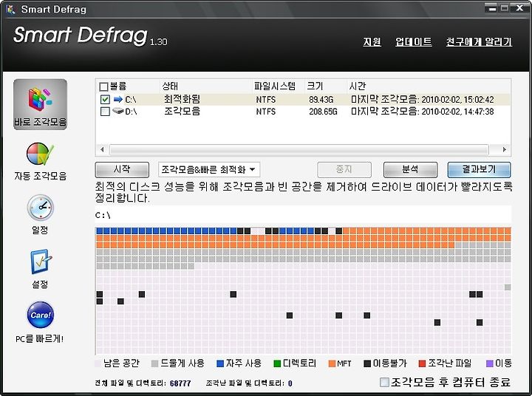Click the Smart Defrag title bar app icon
The height and width of the screenshot is (396, 532).
coord(10,9)
